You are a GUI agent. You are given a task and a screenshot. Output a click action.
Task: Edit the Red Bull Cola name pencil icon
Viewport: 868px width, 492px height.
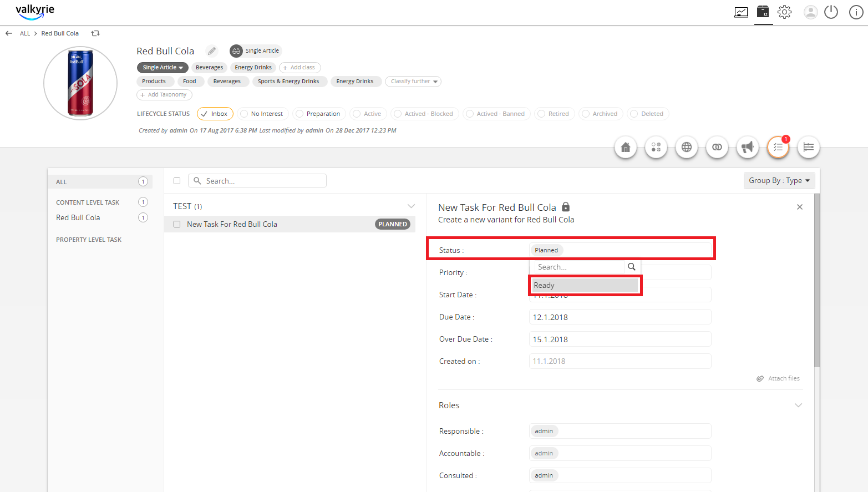(x=212, y=51)
